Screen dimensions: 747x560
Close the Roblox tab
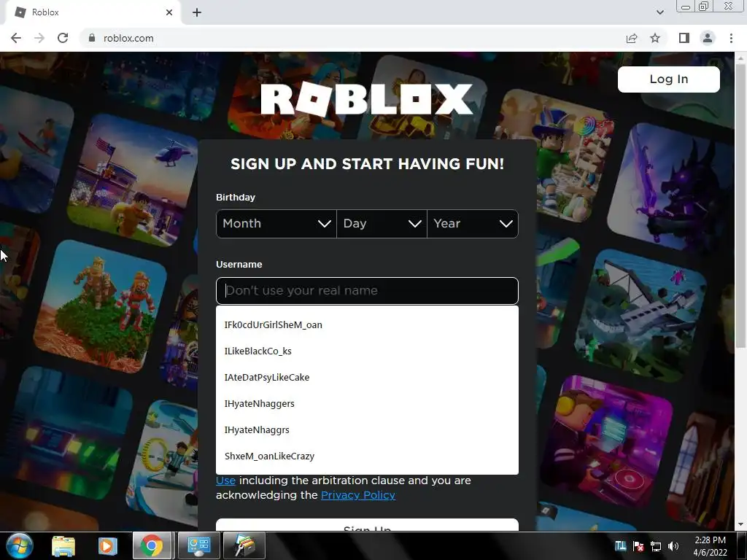169,12
